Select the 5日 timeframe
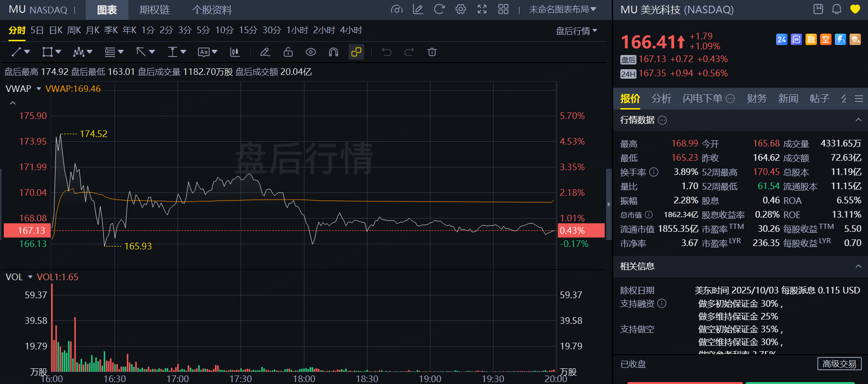This screenshot has width=868, height=384. pos(37,30)
